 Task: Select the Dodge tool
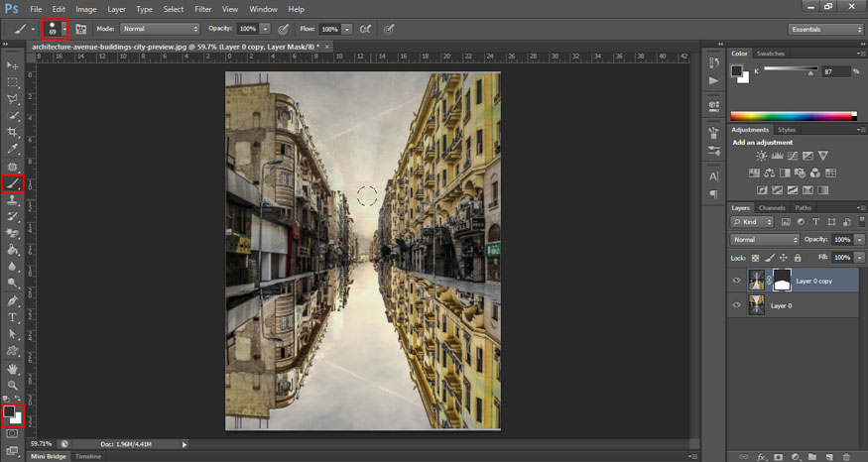coord(12,284)
